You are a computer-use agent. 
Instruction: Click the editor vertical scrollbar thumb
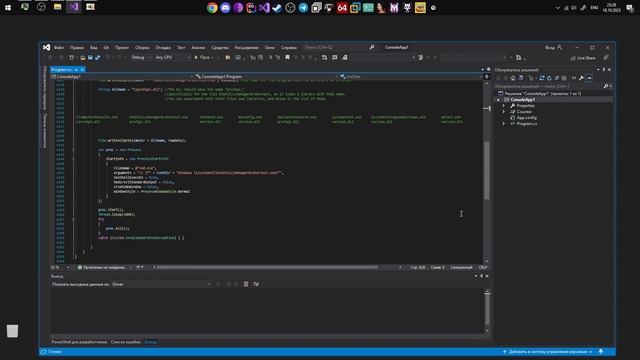[x=487, y=170]
